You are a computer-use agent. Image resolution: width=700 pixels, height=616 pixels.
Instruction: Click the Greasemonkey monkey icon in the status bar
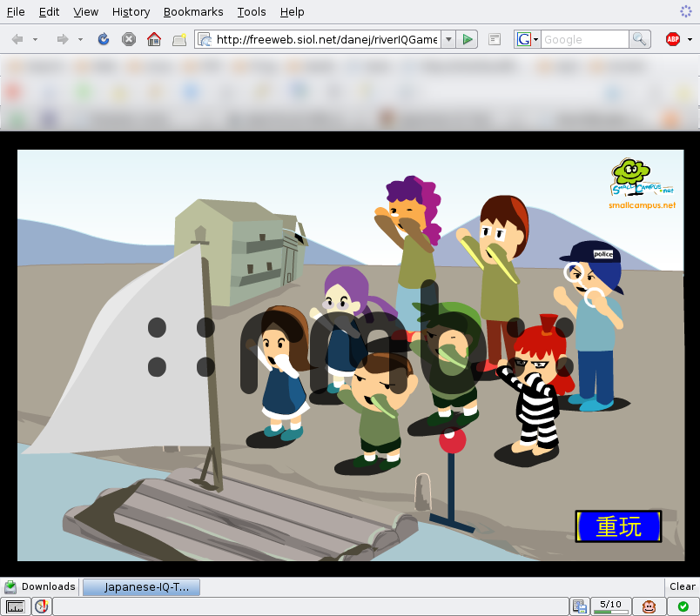click(x=649, y=606)
